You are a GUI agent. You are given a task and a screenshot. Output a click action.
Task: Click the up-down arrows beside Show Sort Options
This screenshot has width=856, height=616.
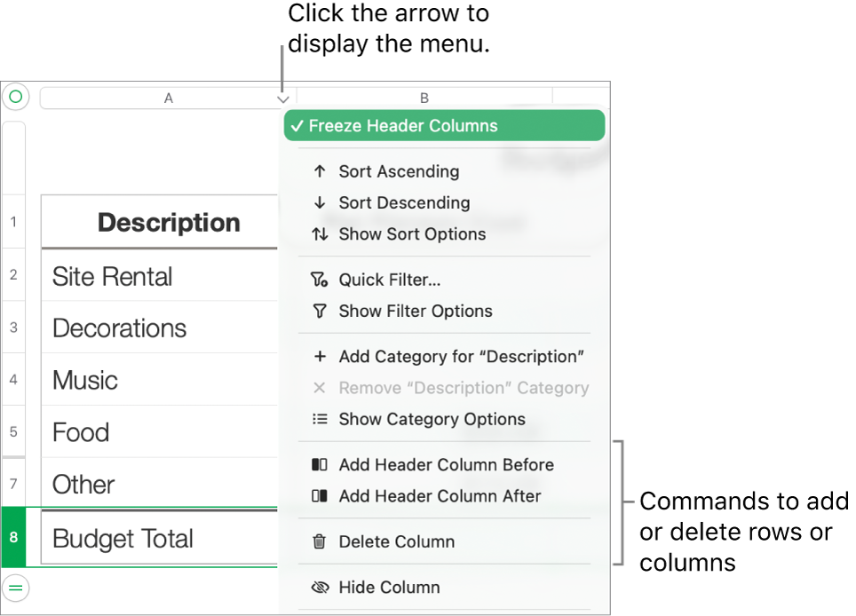pos(320,234)
